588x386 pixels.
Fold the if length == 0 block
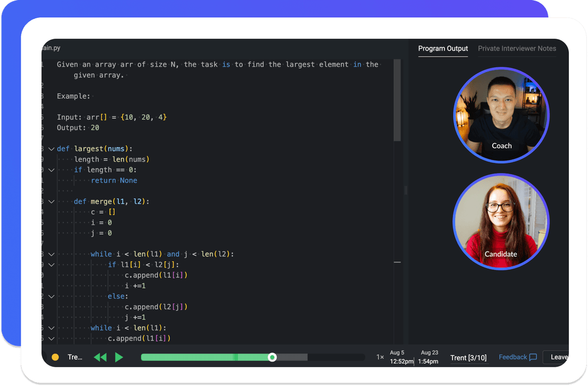tap(51, 170)
